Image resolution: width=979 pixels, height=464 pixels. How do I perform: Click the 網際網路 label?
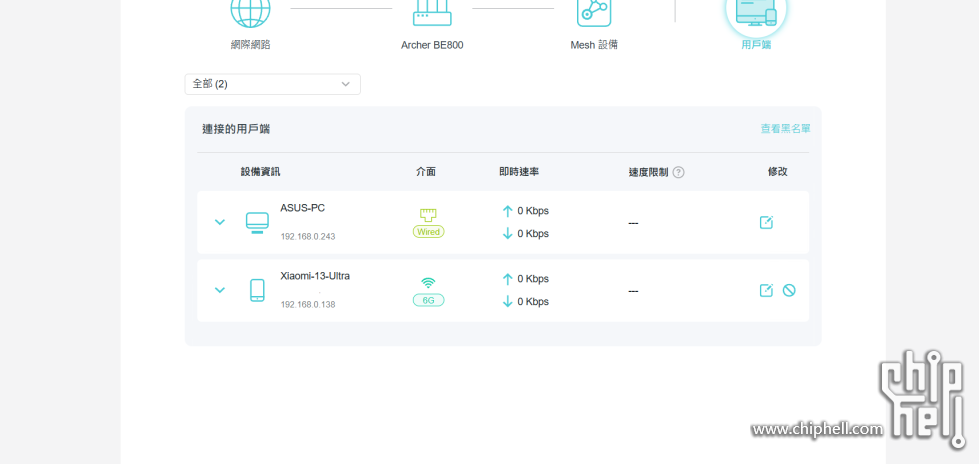point(250,45)
